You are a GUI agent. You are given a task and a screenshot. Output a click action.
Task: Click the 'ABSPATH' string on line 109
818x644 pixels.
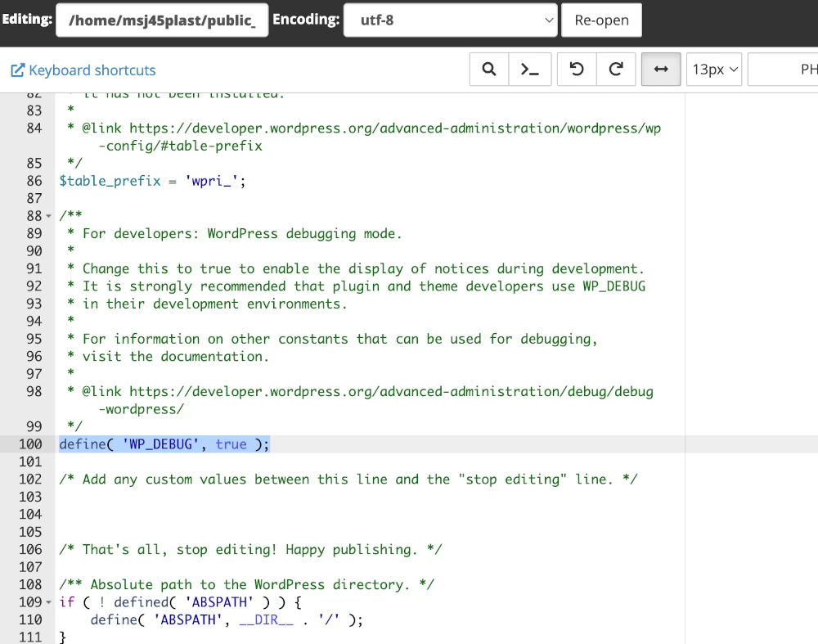tap(219, 602)
